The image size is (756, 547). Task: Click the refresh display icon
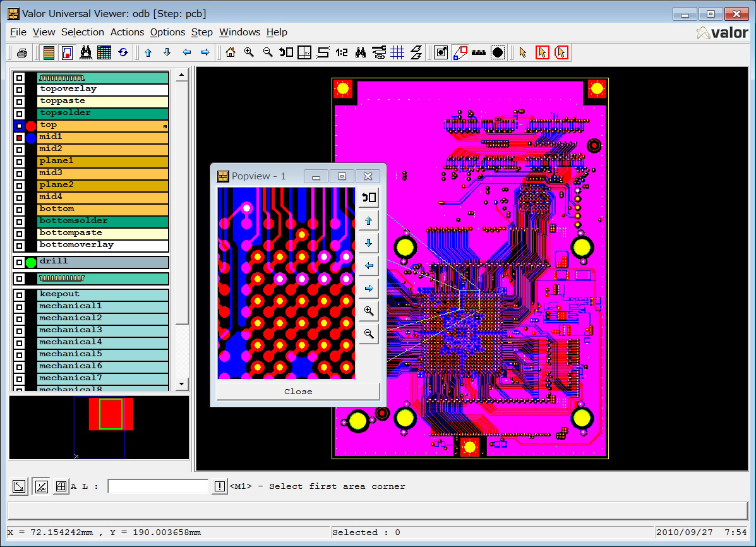tap(123, 52)
